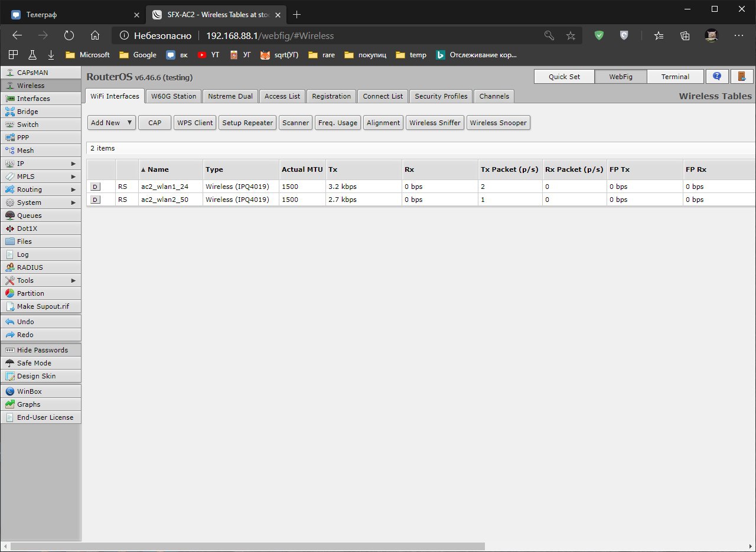This screenshot has height=552, width=756.
Task: Open browser settings and more menu
Action: [739, 35]
